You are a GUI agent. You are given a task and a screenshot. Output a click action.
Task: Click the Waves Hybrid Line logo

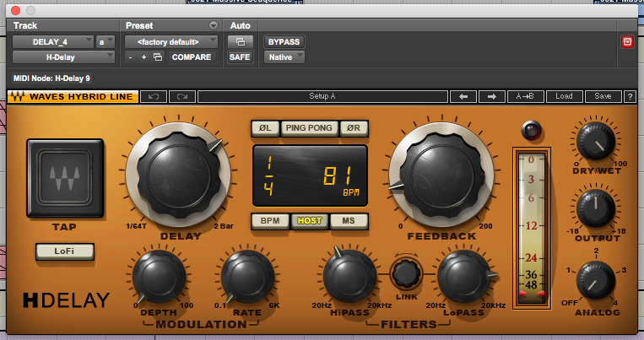click(x=73, y=97)
